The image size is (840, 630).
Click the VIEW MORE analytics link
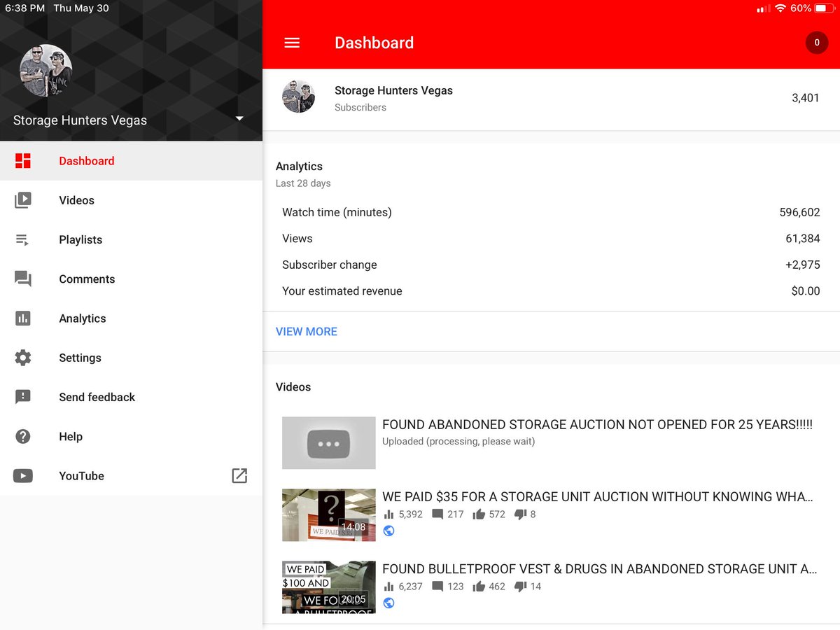(307, 332)
